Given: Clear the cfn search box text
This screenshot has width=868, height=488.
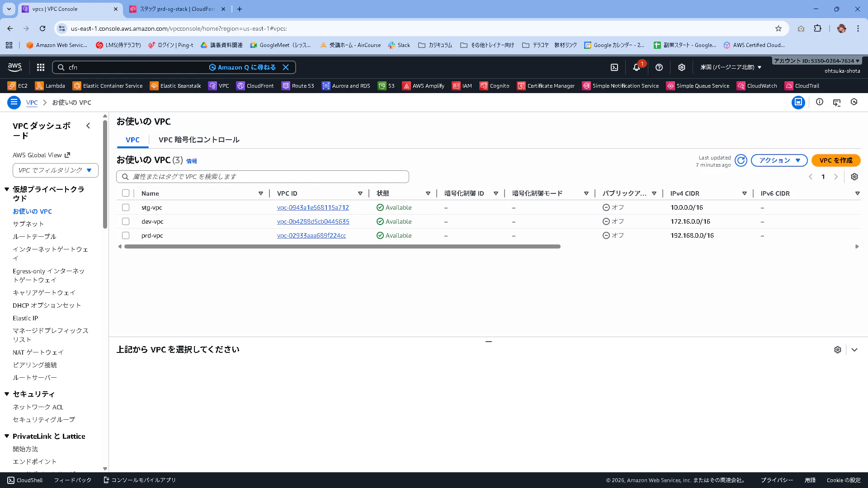Looking at the screenshot, I should (x=286, y=67).
